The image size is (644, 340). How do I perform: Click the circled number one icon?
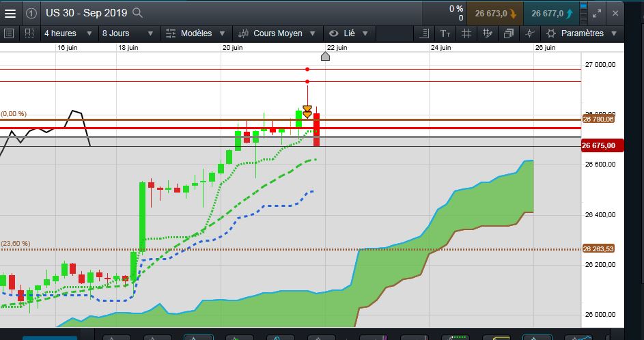pyautogui.click(x=31, y=13)
